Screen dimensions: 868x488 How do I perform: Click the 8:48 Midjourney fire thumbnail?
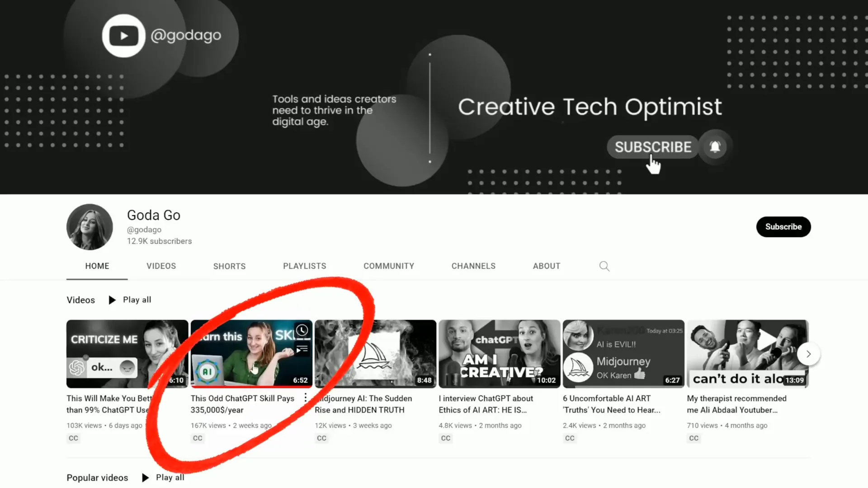click(x=375, y=354)
